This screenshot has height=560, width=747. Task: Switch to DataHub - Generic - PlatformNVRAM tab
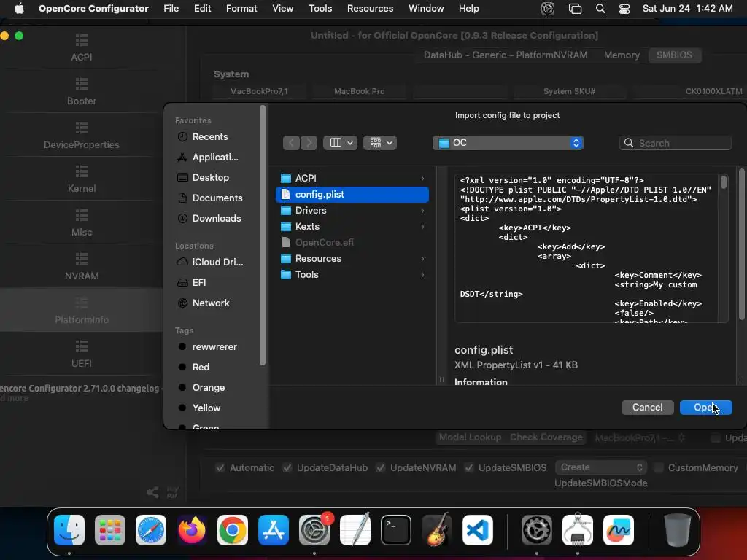506,55
